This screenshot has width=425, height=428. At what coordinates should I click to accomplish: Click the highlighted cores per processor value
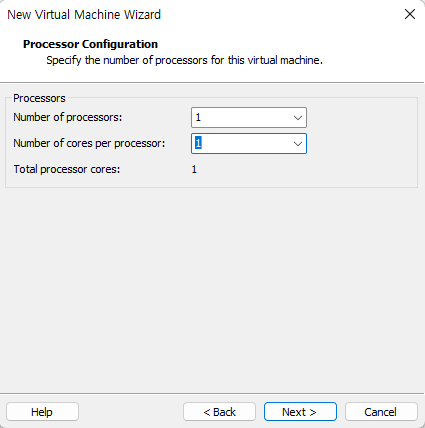(x=198, y=143)
